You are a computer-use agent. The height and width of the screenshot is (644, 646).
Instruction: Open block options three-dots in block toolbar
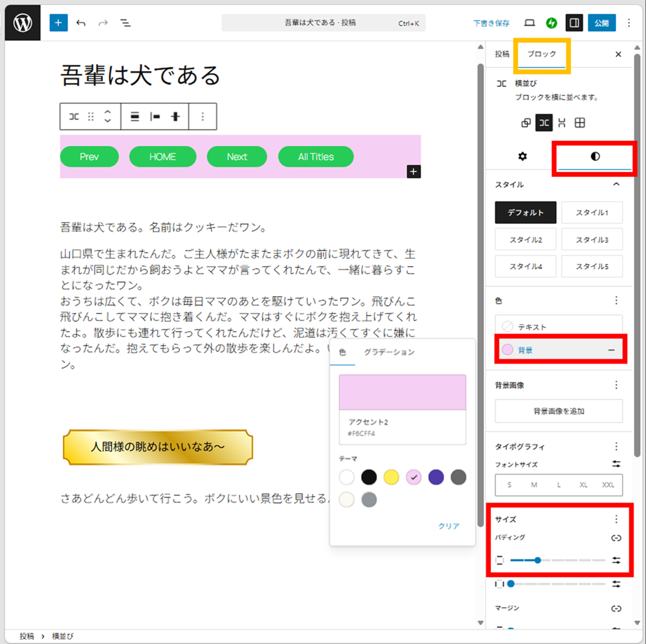click(202, 116)
